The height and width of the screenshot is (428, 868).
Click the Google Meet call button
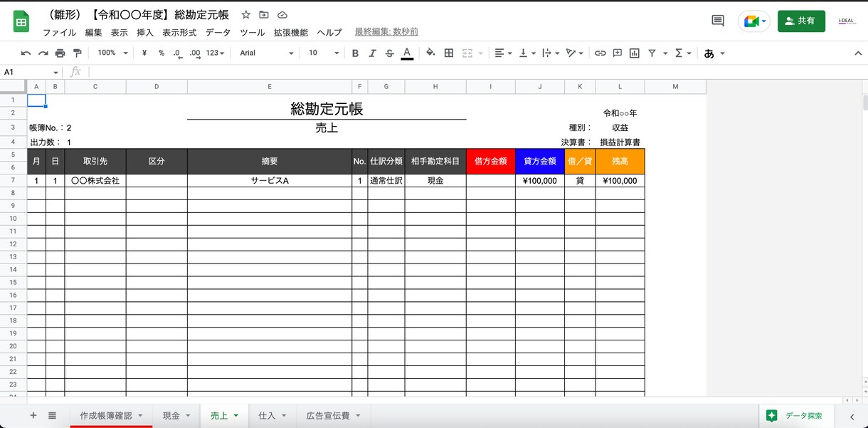point(754,21)
